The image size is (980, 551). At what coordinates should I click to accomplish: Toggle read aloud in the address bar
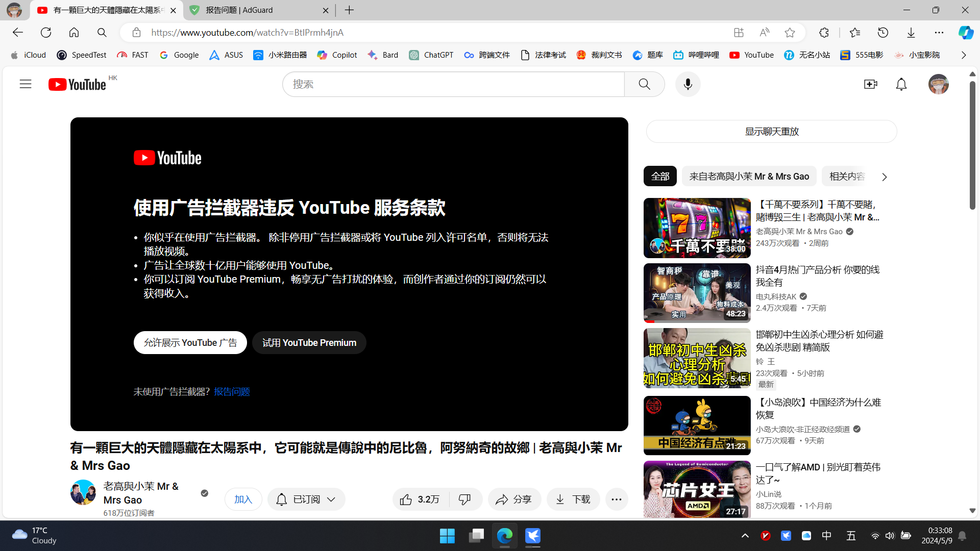point(764,32)
